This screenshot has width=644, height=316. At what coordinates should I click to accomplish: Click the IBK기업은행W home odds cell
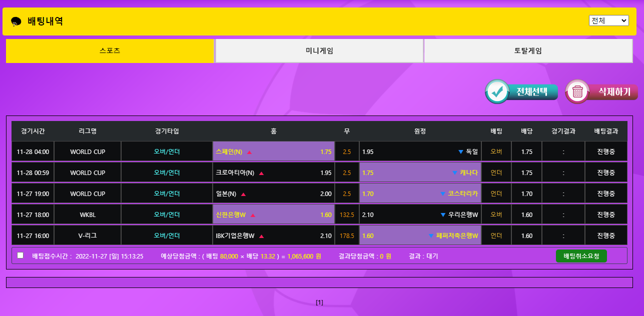[x=273, y=236]
